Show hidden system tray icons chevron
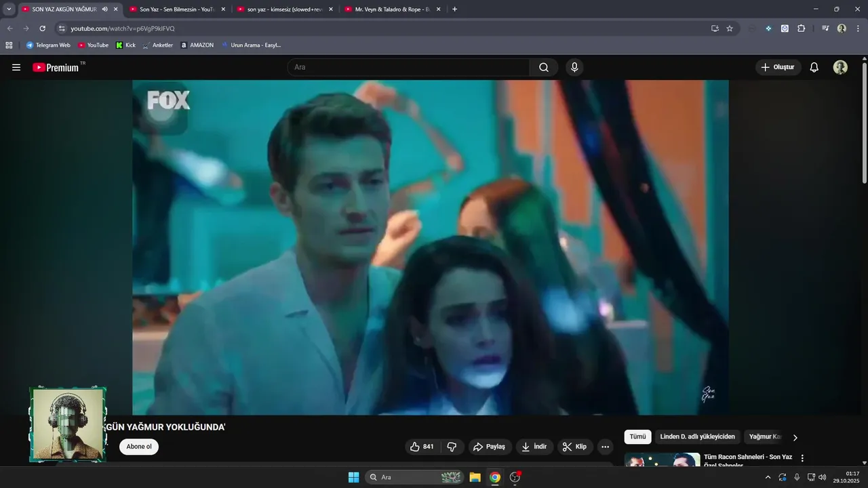The width and height of the screenshot is (868, 488). coord(768,477)
